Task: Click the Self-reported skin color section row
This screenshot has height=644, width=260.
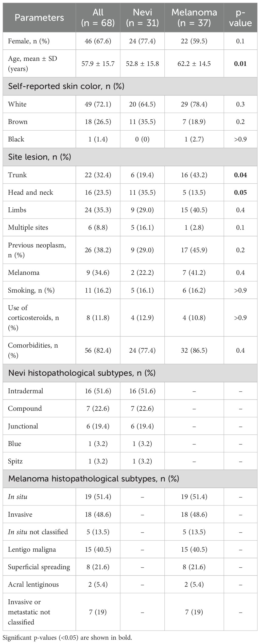Action: [66, 86]
